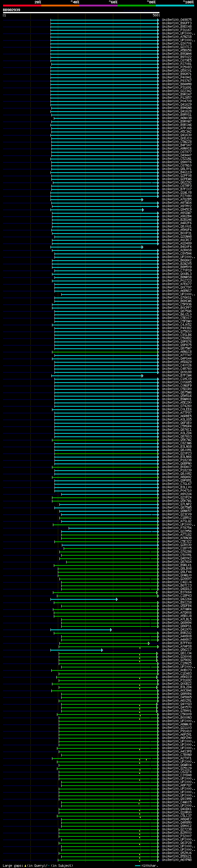This screenshot has width=197, height=868.
Task: Click the UniRef100_Q41970 label
Action: pos(176,629)
